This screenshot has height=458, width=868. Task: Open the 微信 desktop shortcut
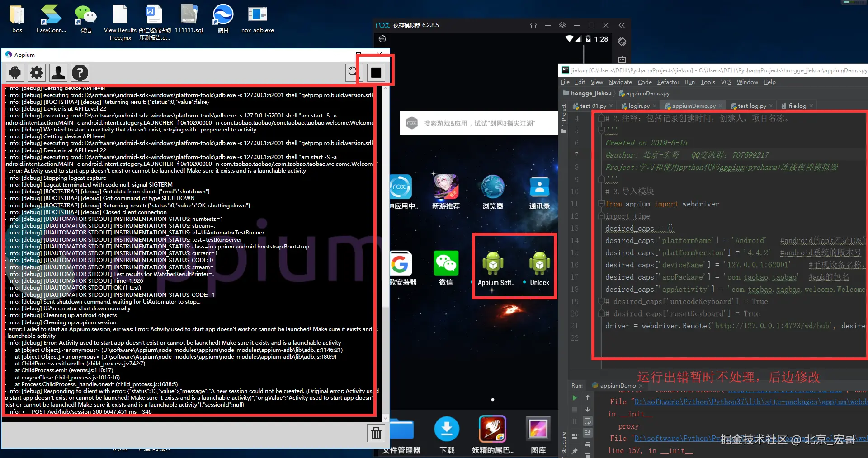(86, 19)
